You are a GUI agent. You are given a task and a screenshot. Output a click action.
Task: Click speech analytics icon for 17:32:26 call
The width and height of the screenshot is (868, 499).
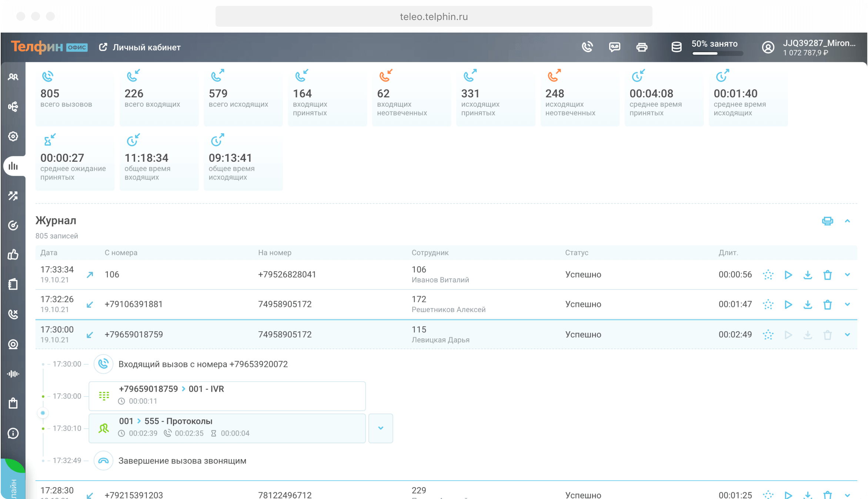[x=768, y=305]
